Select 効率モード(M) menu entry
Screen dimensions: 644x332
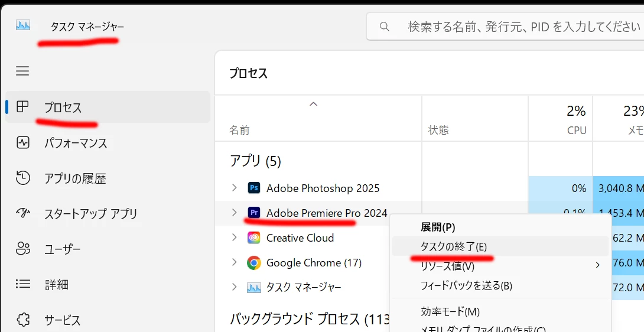(x=500, y=311)
